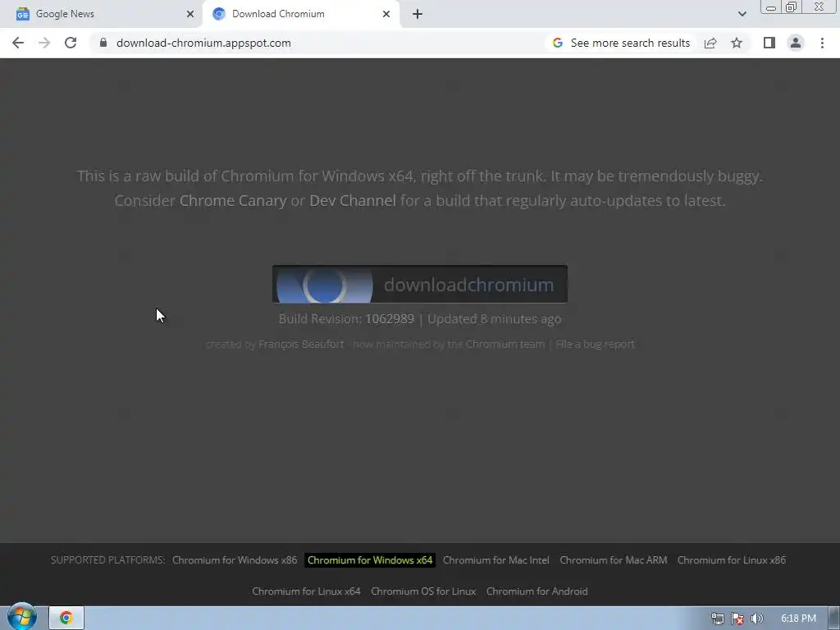Click File a bug report link
The image size is (840, 630).
596,344
